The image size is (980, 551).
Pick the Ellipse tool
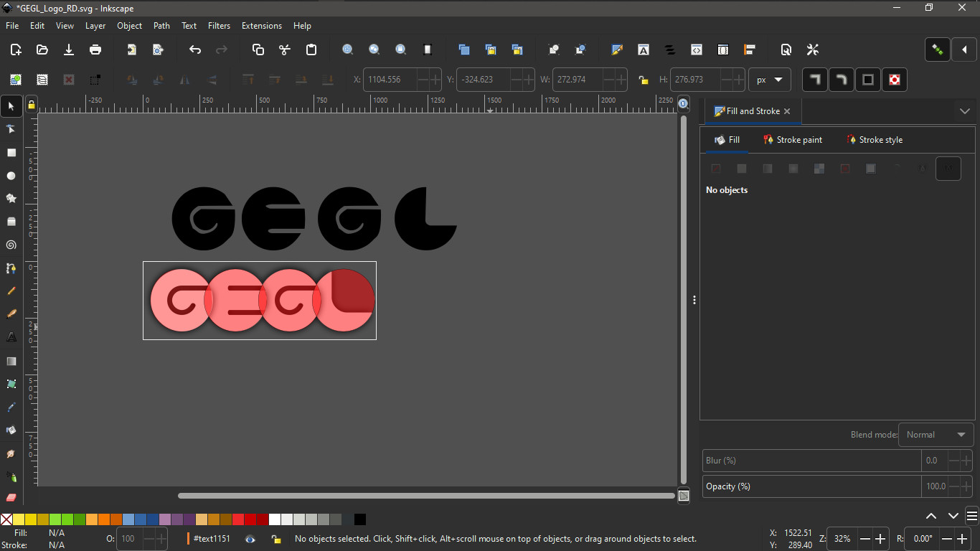[x=11, y=176]
